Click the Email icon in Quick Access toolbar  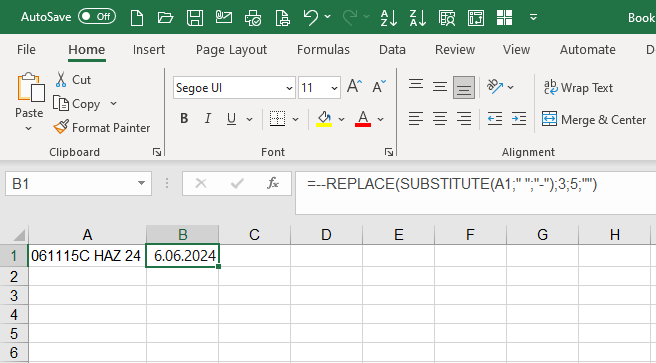point(224,18)
